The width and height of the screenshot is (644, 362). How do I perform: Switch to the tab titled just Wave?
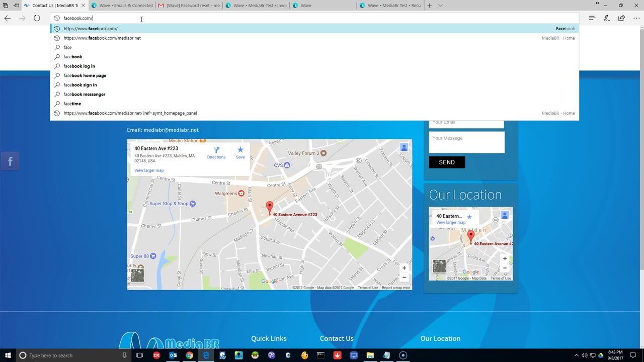tap(323, 6)
